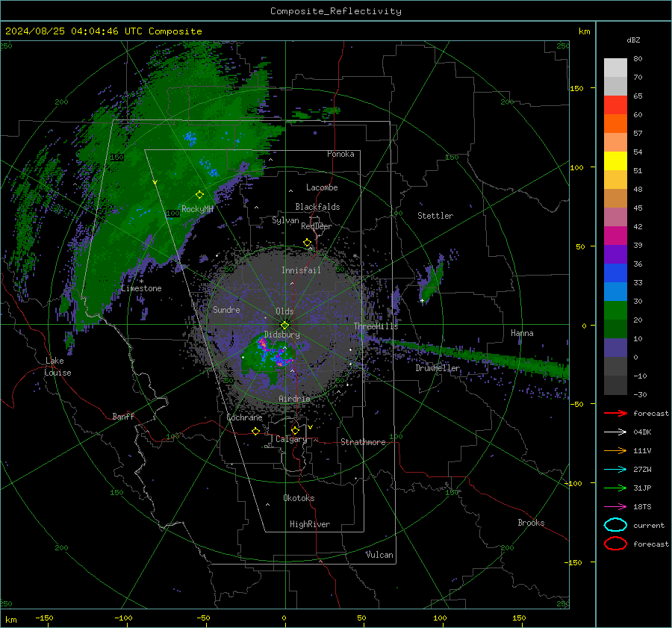Viewport: 672px width, 628px height.
Task: Click the yellow diamond marker above RedDeer
Action: [307, 243]
